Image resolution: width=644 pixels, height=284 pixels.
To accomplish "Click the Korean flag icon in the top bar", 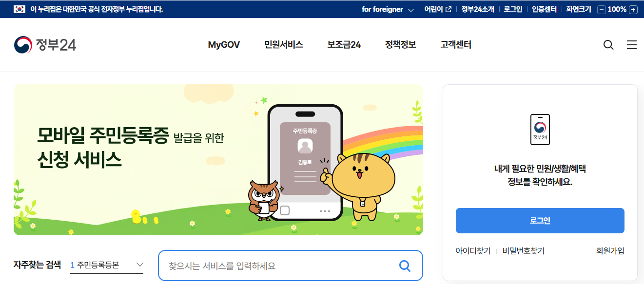I will click(20, 9).
